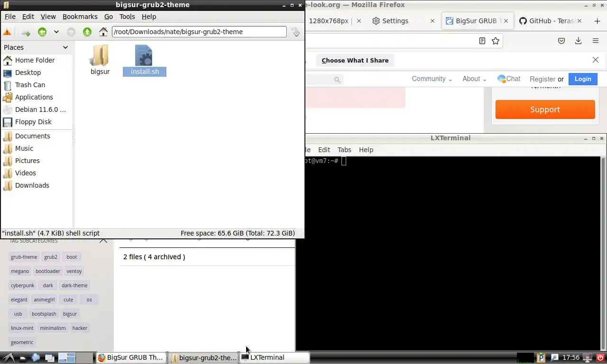The width and height of the screenshot is (607, 364).
Task: Close the Settings tab in Firefox
Action: (432, 21)
